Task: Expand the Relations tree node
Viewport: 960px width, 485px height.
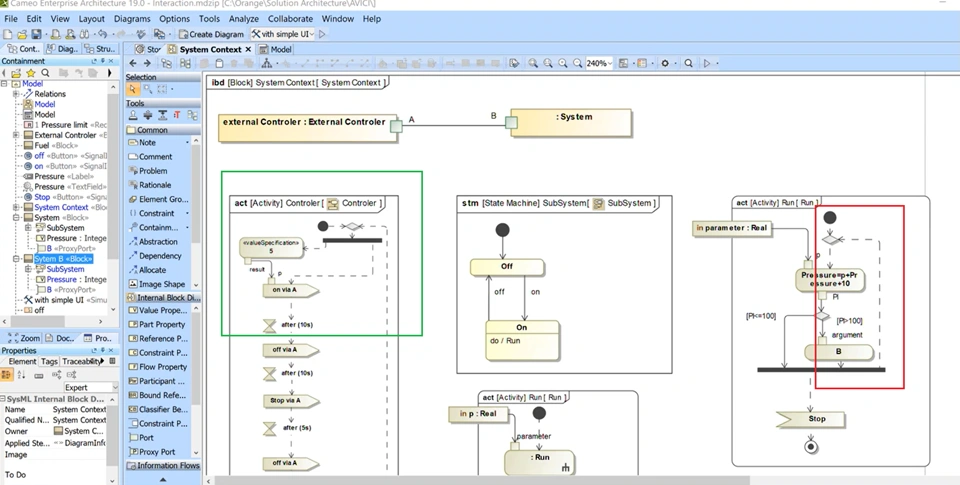Action: tap(16, 94)
